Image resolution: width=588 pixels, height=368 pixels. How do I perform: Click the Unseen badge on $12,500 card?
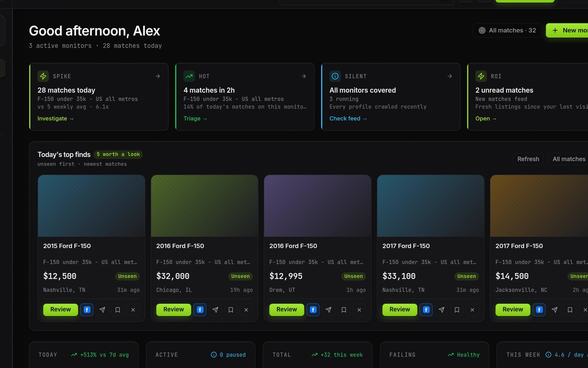tap(127, 276)
